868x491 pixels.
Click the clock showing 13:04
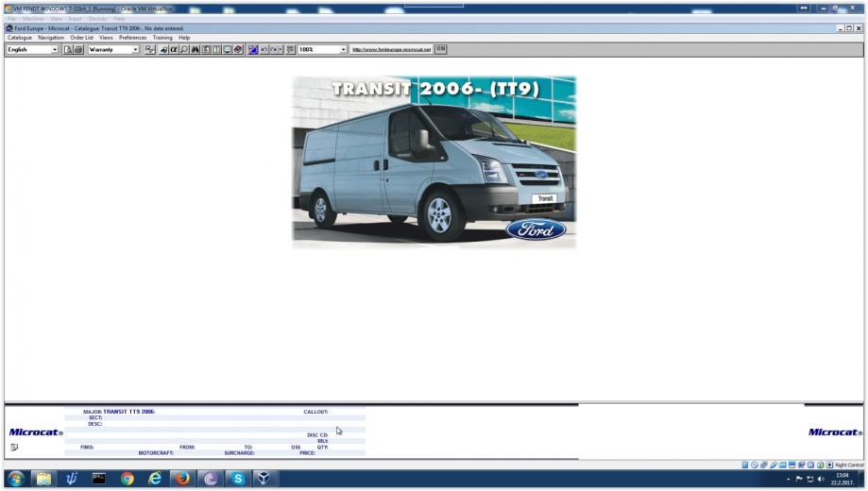[x=842, y=479]
